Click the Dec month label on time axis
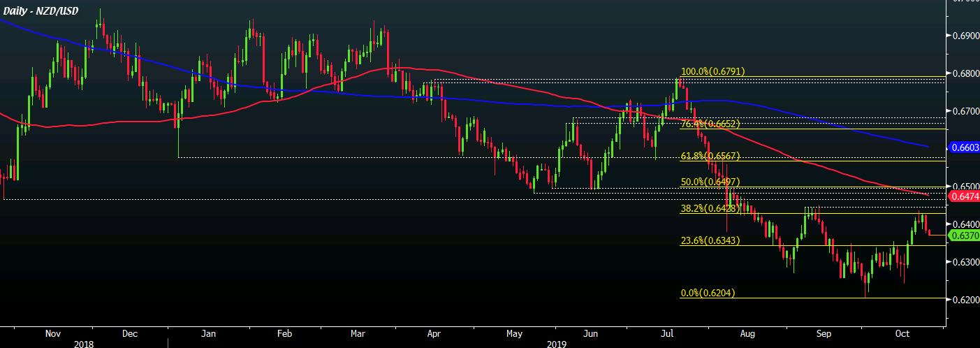This screenshot has width=980, height=348. point(129,334)
